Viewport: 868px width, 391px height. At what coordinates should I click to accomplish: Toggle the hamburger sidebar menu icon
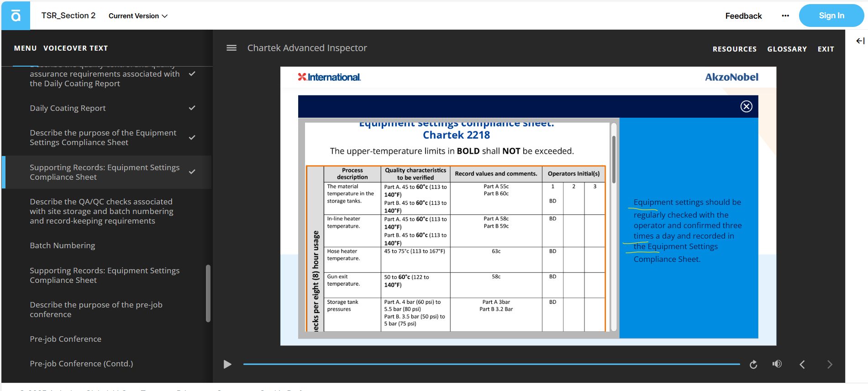pyautogui.click(x=231, y=48)
